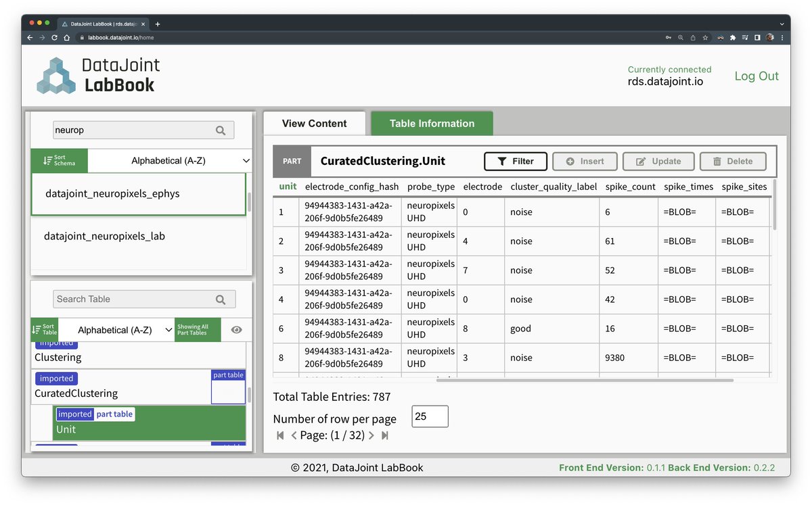812x505 pixels.
Task: Switch to the View Content tab
Action: (x=315, y=124)
